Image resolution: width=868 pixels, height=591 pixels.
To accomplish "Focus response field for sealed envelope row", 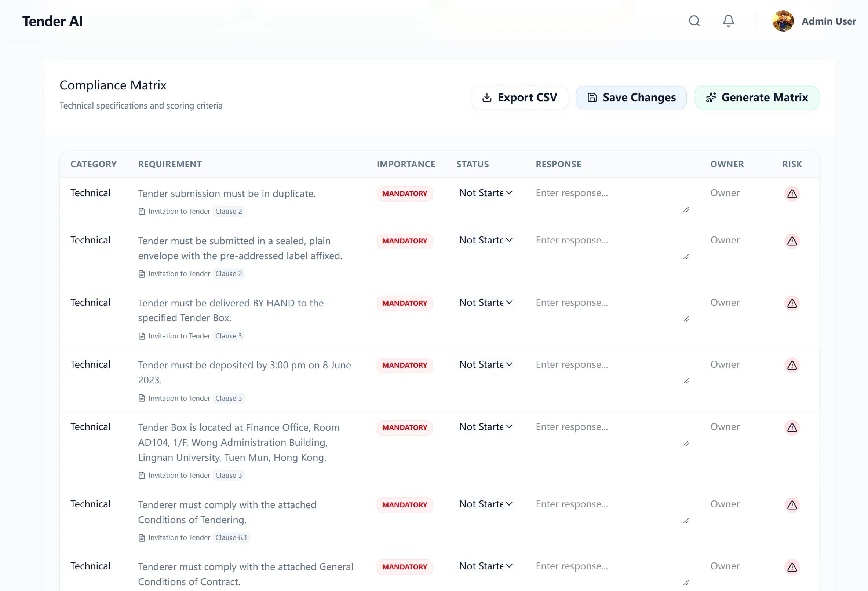I will tap(612, 247).
